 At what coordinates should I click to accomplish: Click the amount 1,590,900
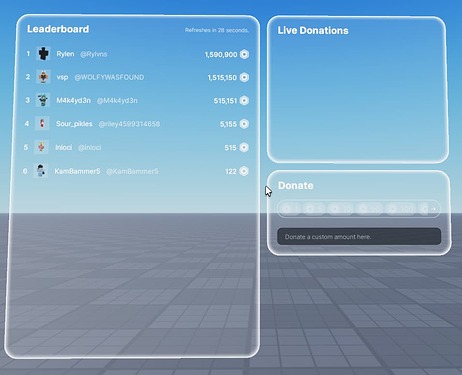[221, 54]
